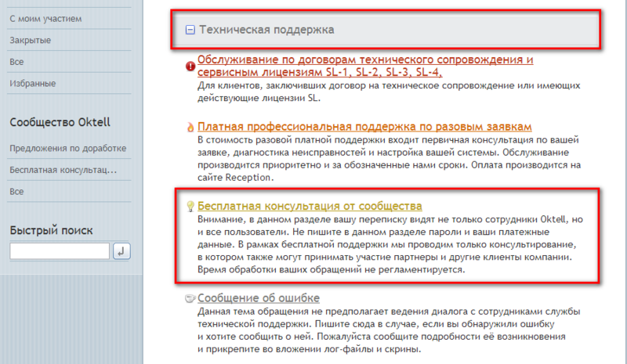Open Платная профессиональная поддержка по разовым заявкам
Screen dimensions: 627x364
tap(364, 126)
